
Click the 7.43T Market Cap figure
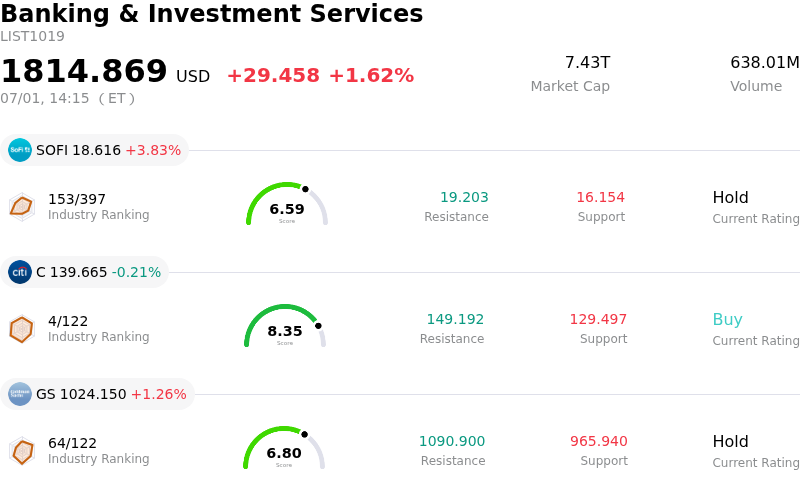tap(587, 62)
